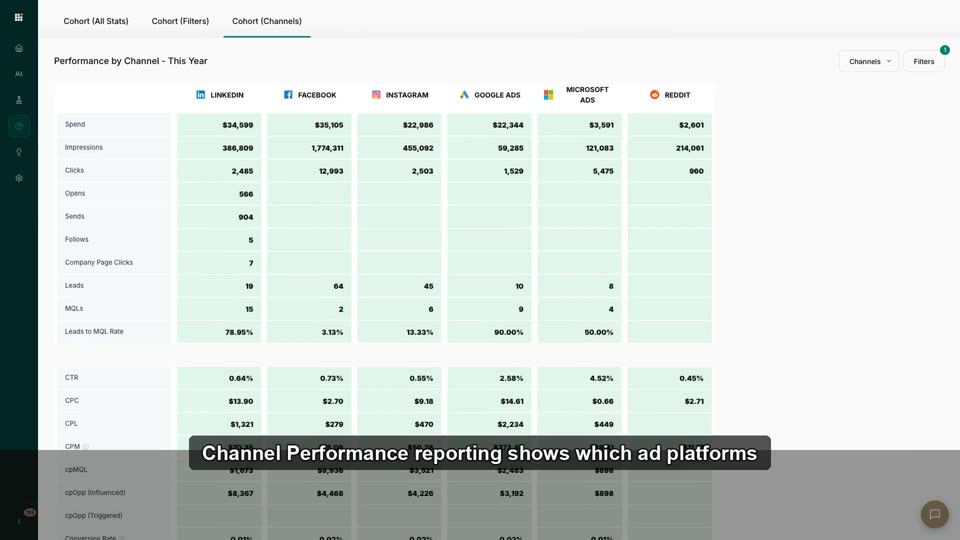Image resolution: width=960 pixels, height=540 pixels.
Task: Click the Microsoft Ads logo icon
Action: click(x=549, y=94)
